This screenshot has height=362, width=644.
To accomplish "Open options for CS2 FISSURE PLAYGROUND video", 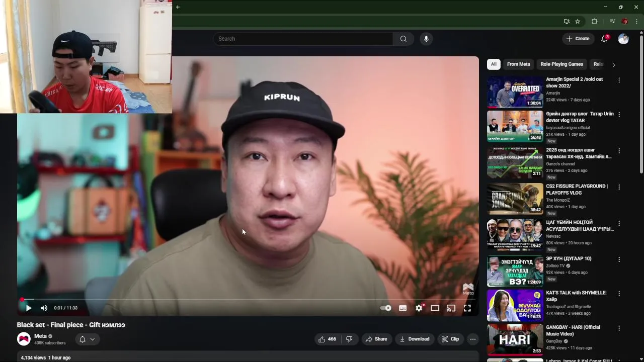I will point(619,187).
